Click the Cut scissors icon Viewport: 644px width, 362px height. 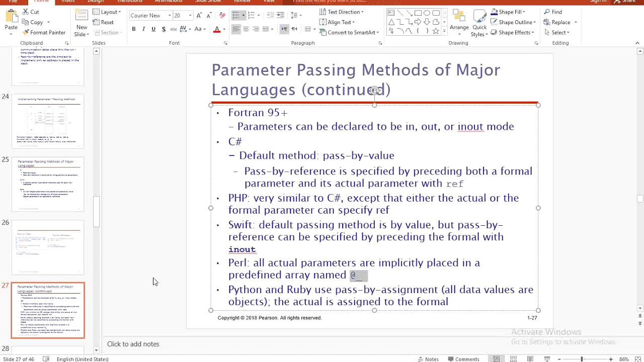[x=25, y=12]
